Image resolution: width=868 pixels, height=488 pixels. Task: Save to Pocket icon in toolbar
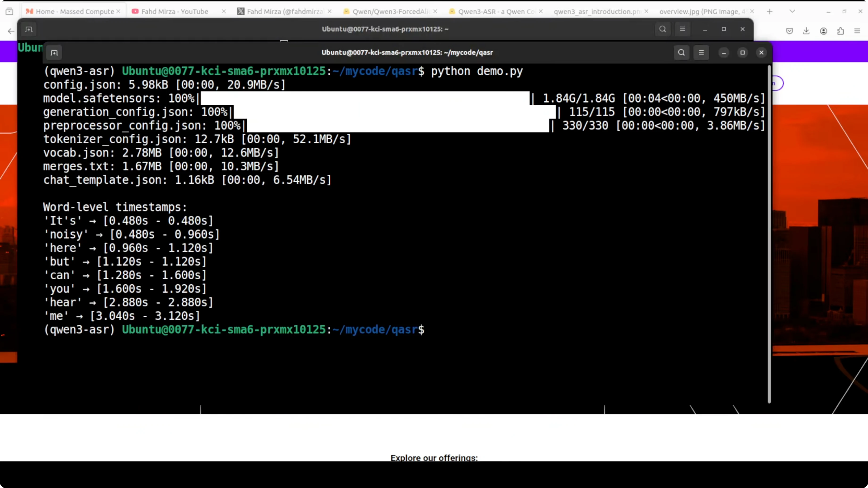pos(789,31)
